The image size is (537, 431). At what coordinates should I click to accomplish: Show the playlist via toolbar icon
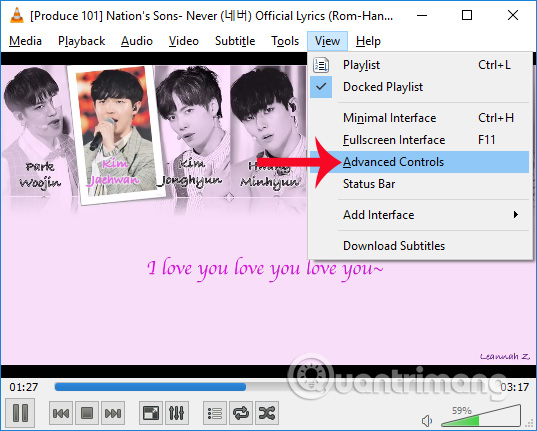point(215,413)
